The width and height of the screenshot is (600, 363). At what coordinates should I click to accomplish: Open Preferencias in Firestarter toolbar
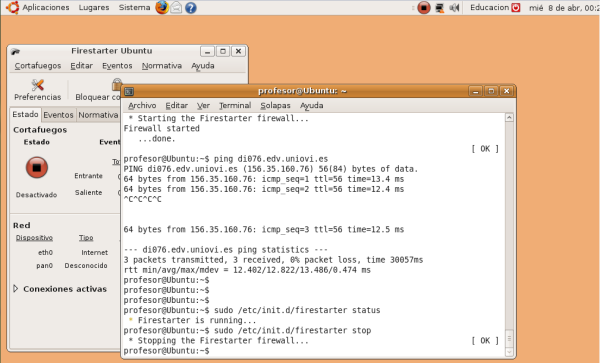38,90
